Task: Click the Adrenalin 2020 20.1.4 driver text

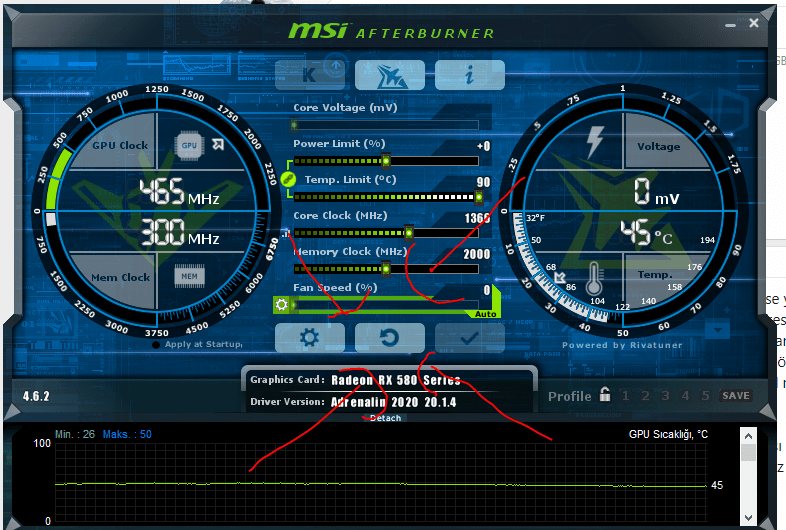Action: click(394, 402)
